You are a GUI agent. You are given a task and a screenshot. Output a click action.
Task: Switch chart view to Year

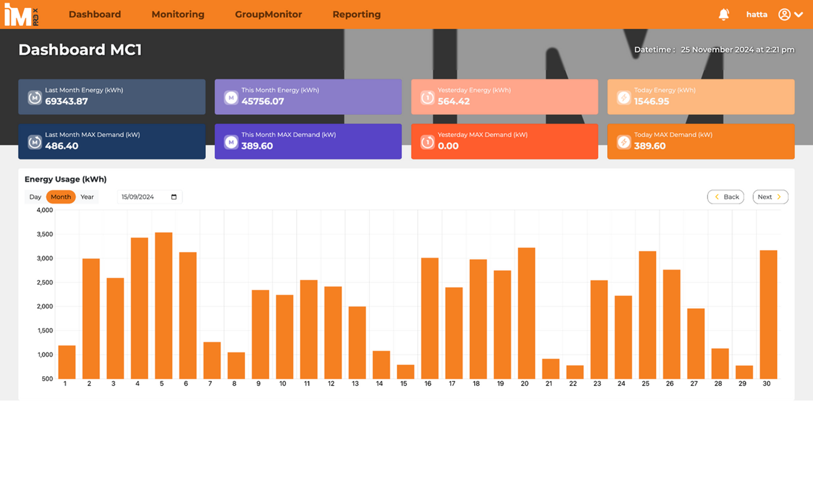point(87,197)
